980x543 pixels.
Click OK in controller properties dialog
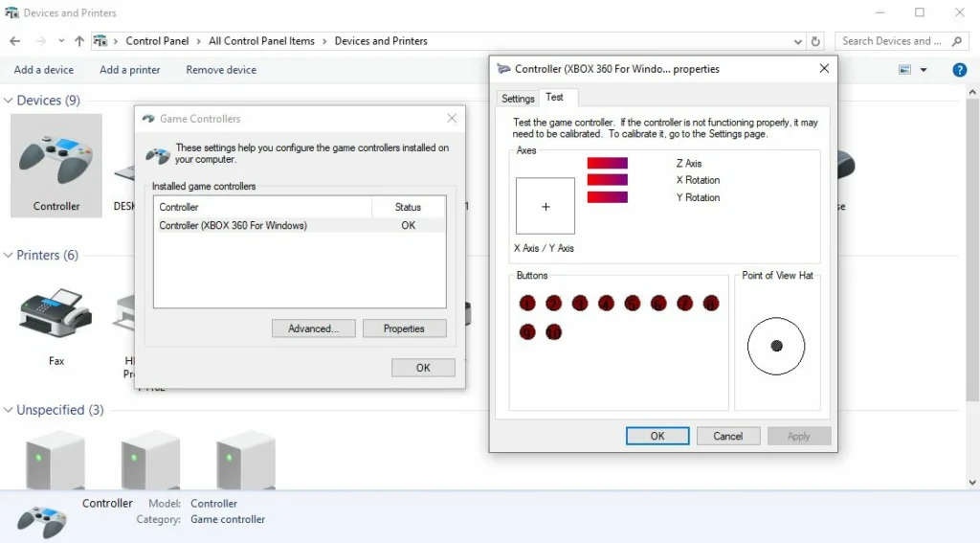pyautogui.click(x=657, y=436)
